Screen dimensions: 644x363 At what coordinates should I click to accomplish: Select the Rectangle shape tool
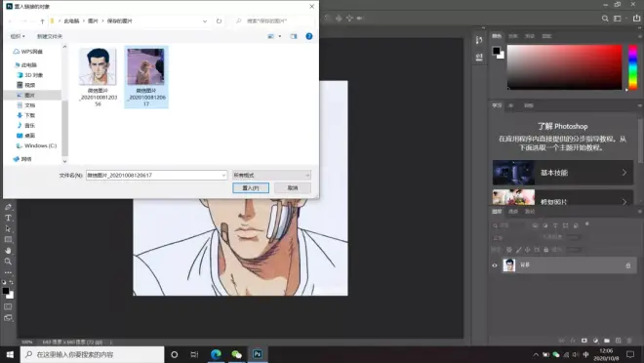pyautogui.click(x=8, y=239)
